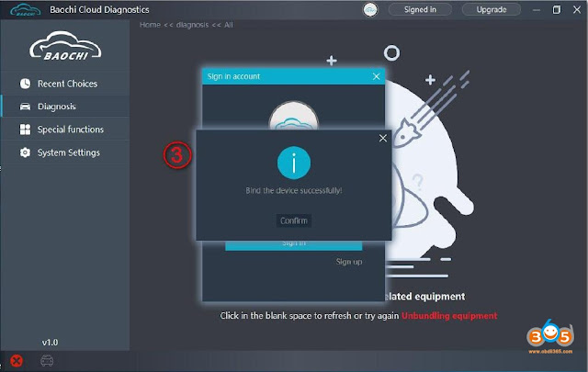Click the Confirm button in the dialog
Screen dimensions: 588x372
tap(294, 220)
